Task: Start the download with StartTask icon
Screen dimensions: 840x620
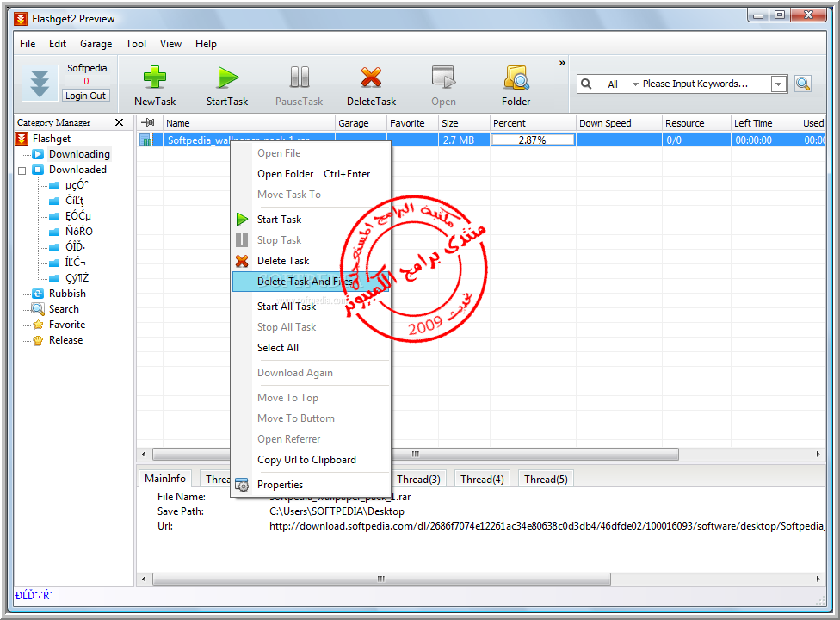Action: click(228, 77)
